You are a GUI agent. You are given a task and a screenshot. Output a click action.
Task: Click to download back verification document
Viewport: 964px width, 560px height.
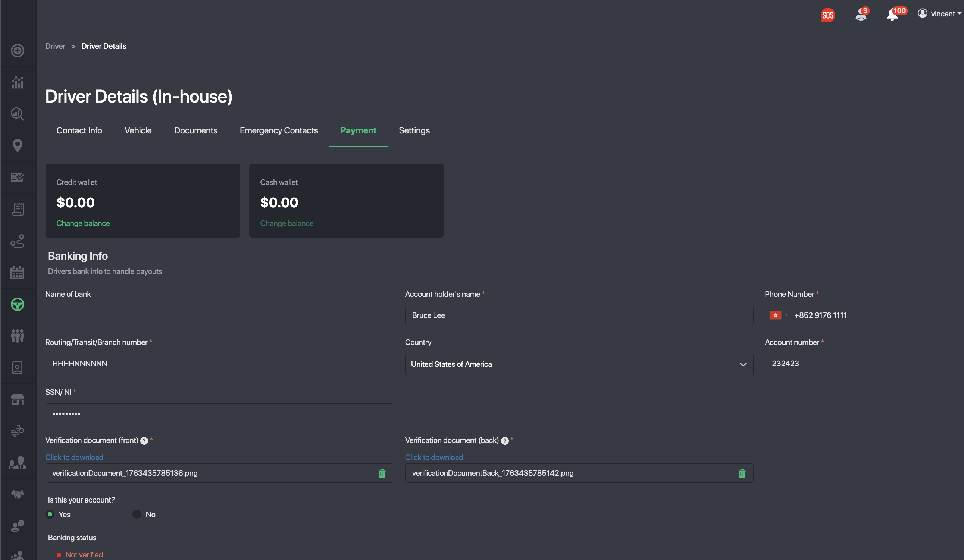coord(434,457)
